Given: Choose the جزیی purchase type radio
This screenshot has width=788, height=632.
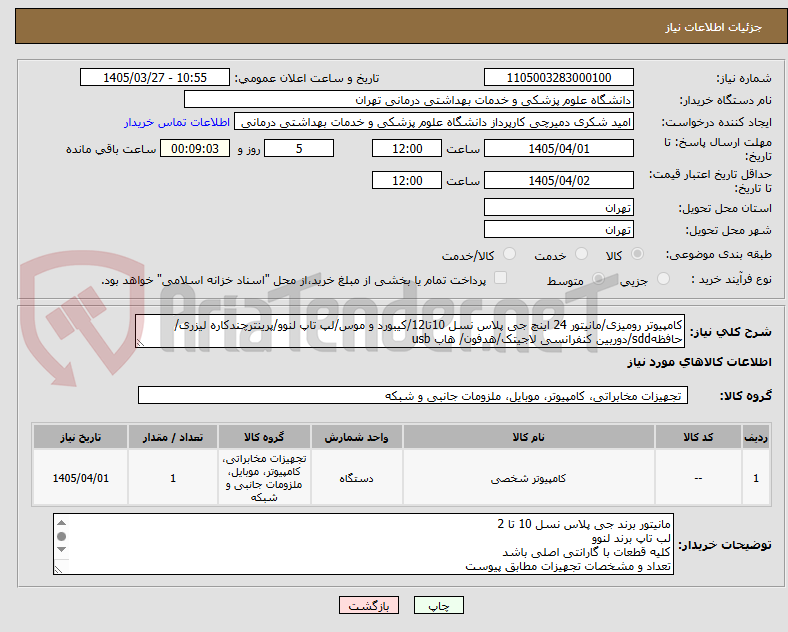Looking at the screenshot, I should [663, 278].
